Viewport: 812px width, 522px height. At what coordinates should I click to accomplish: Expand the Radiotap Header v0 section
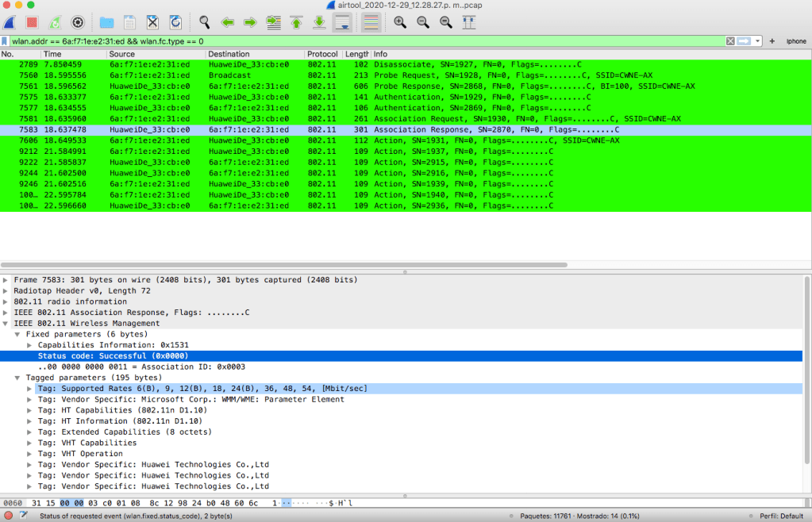pyautogui.click(x=7, y=290)
